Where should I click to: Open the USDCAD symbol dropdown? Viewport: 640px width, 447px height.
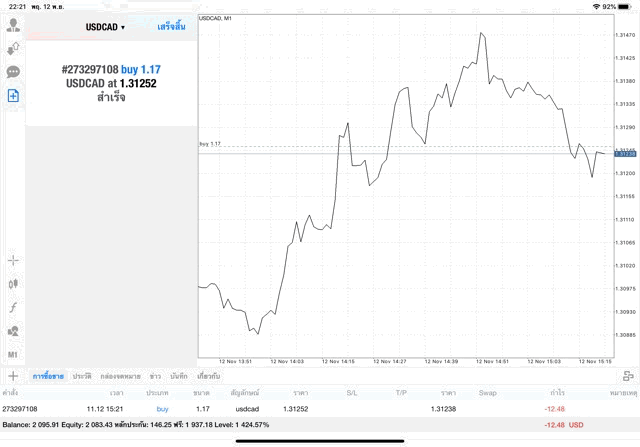point(105,27)
